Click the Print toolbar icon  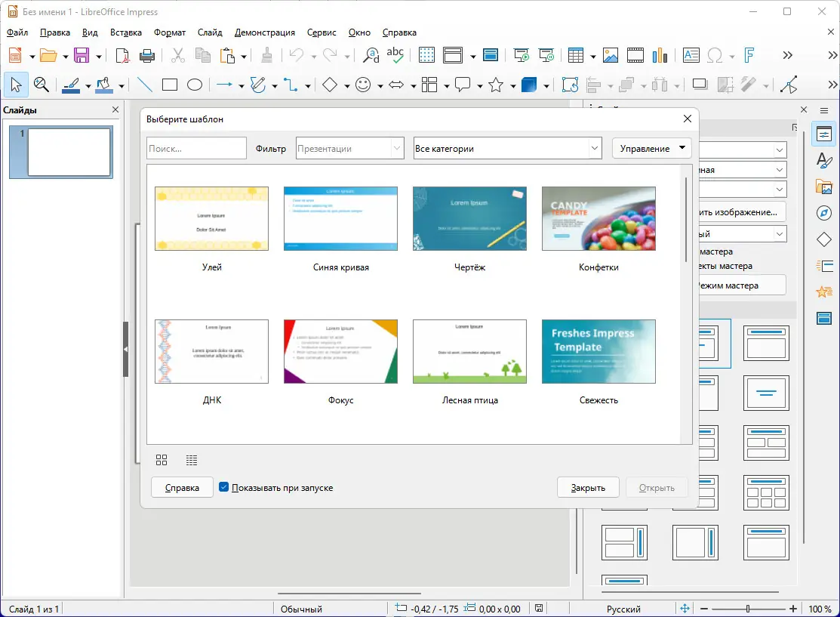(x=148, y=55)
